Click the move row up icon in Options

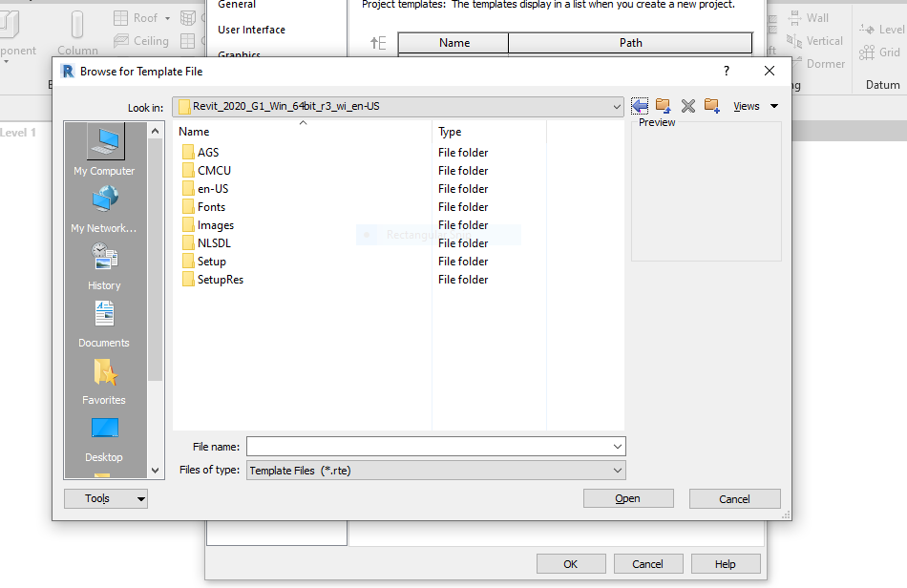tap(378, 43)
